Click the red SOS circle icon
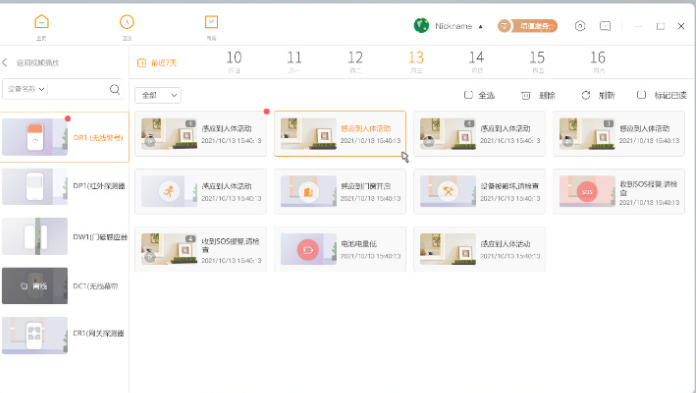The height and width of the screenshot is (393, 696). tap(587, 192)
